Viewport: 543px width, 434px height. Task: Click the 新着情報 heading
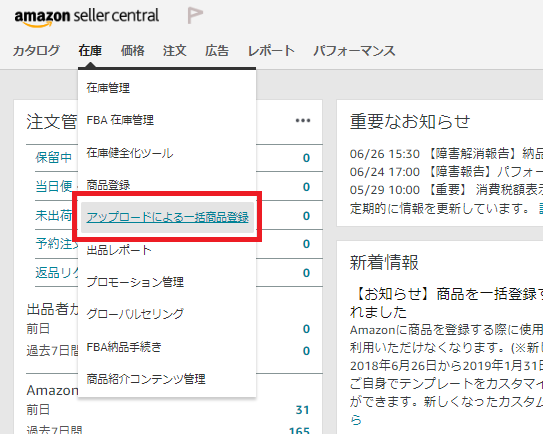[x=384, y=262]
